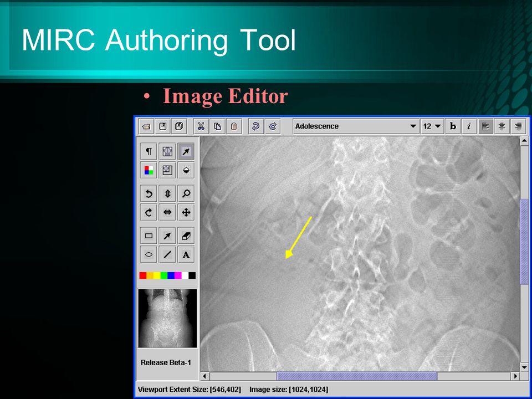Choose the ellipse drawing tool
532x399 pixels.
pyautogui.click(x=149, y=254)
